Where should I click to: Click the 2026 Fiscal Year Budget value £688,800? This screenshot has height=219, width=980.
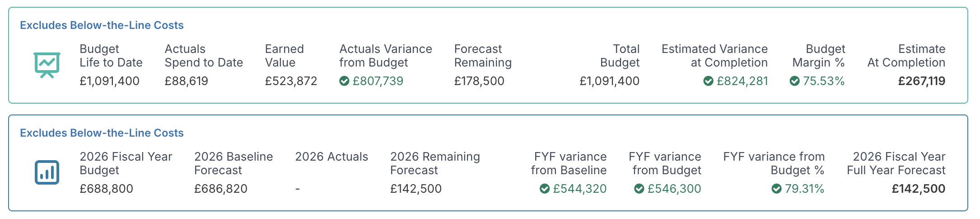(x=106, y=189)
